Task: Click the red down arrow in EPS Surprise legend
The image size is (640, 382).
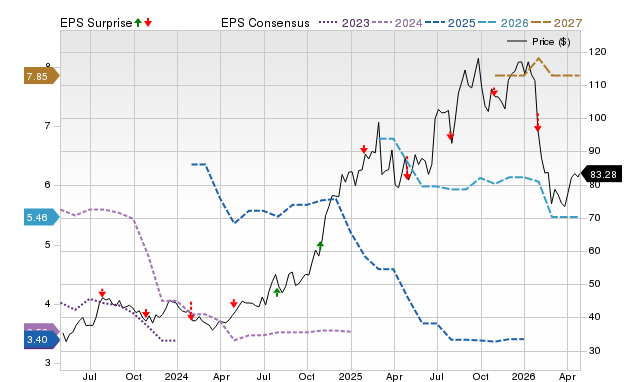Action: coord(148,23)
